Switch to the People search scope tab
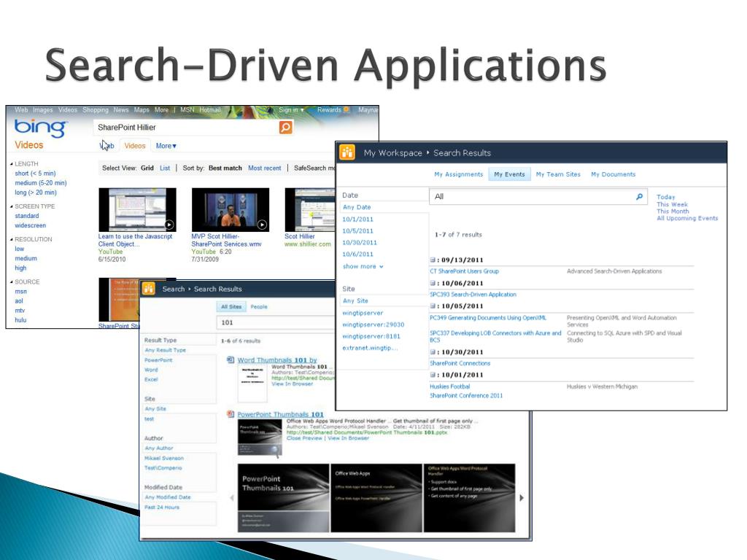 (259, 307)
